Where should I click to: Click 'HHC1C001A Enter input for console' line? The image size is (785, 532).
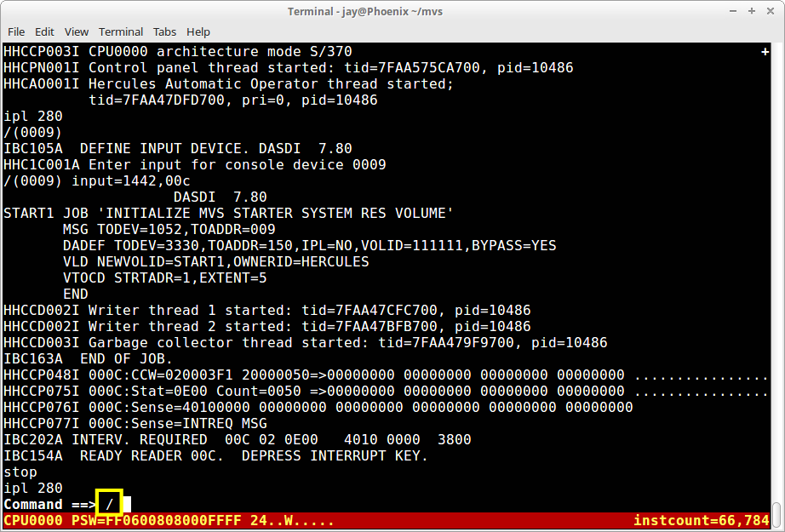point(195,164)
